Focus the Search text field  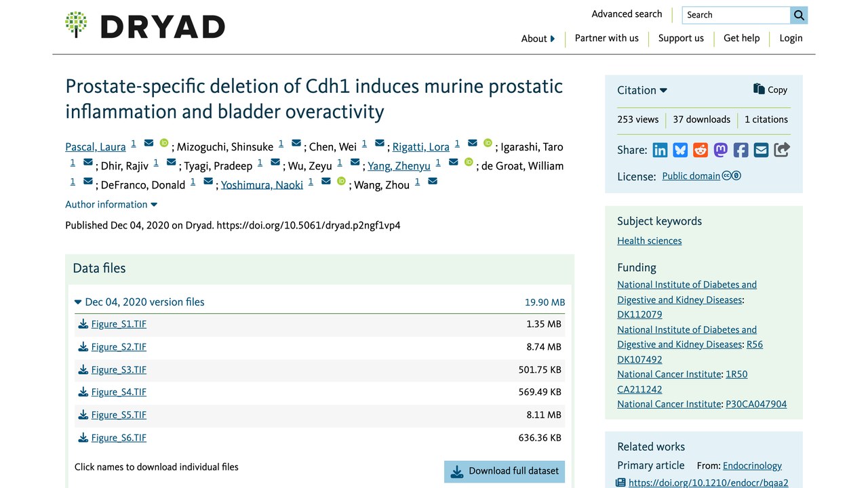point(736,15)
